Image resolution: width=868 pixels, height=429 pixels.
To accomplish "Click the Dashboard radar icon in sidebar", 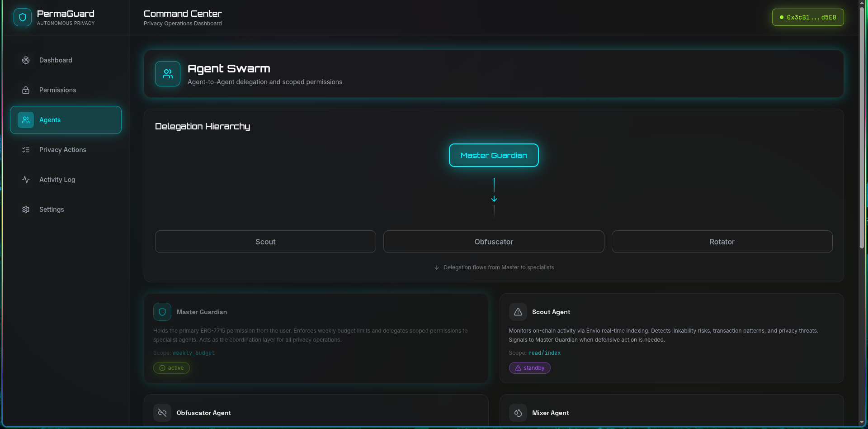I will click(26, 60).
